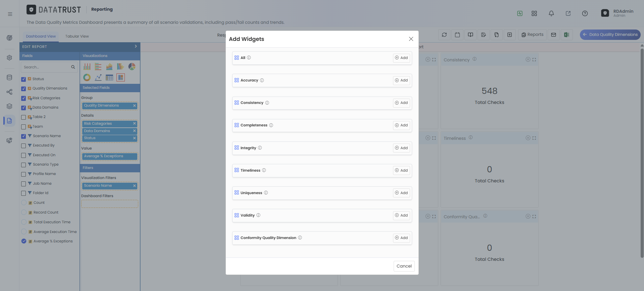Uncheck the Quality Dimensions field checkbox

coord(23,89)
